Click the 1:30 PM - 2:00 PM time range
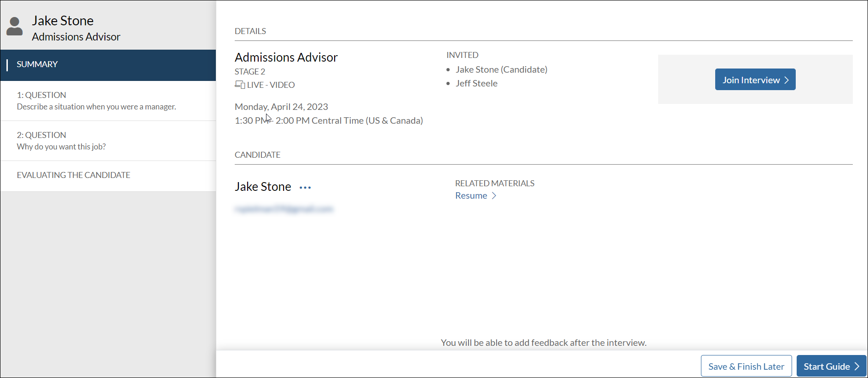The width and height of the screenshot is (868, 378). point(329,120)
